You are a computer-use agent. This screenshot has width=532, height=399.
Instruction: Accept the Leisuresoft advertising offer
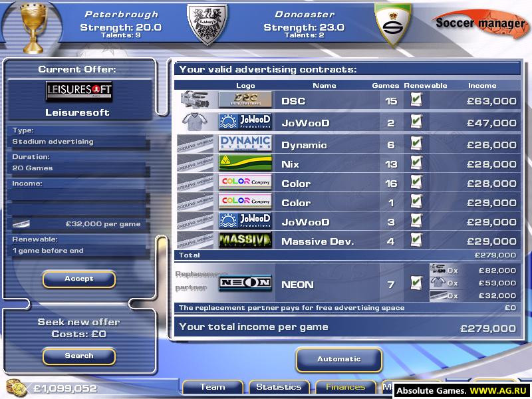click(x=79, y=279)
